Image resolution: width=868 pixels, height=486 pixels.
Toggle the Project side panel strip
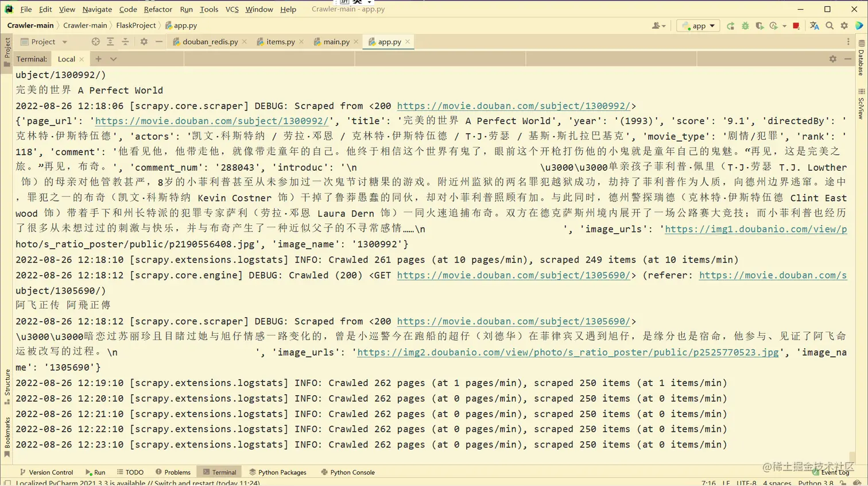7,52
